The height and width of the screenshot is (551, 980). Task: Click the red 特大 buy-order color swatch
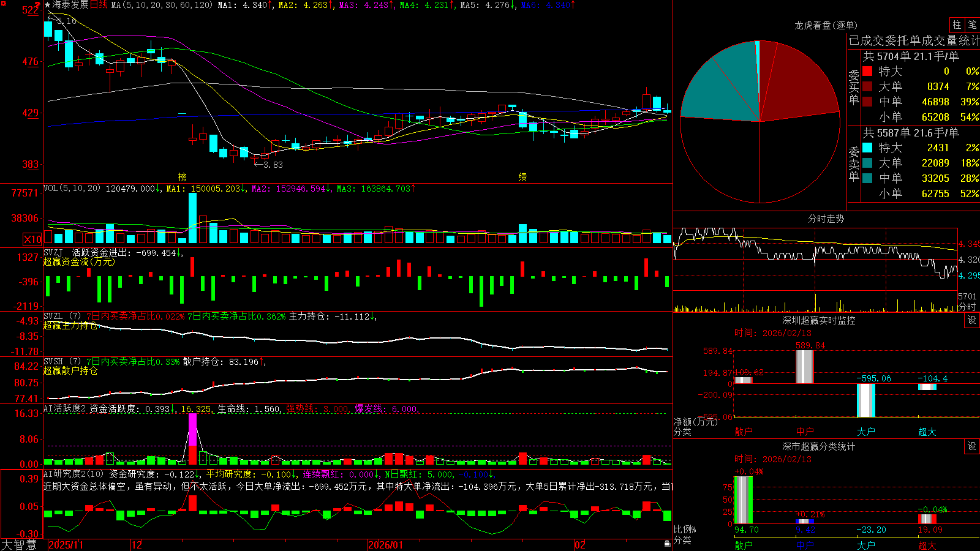click(867, 71)
